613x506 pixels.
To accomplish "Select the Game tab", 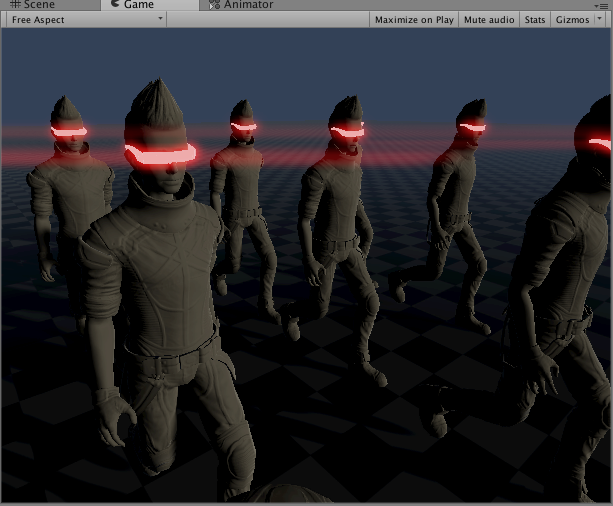I will [150, 5].
